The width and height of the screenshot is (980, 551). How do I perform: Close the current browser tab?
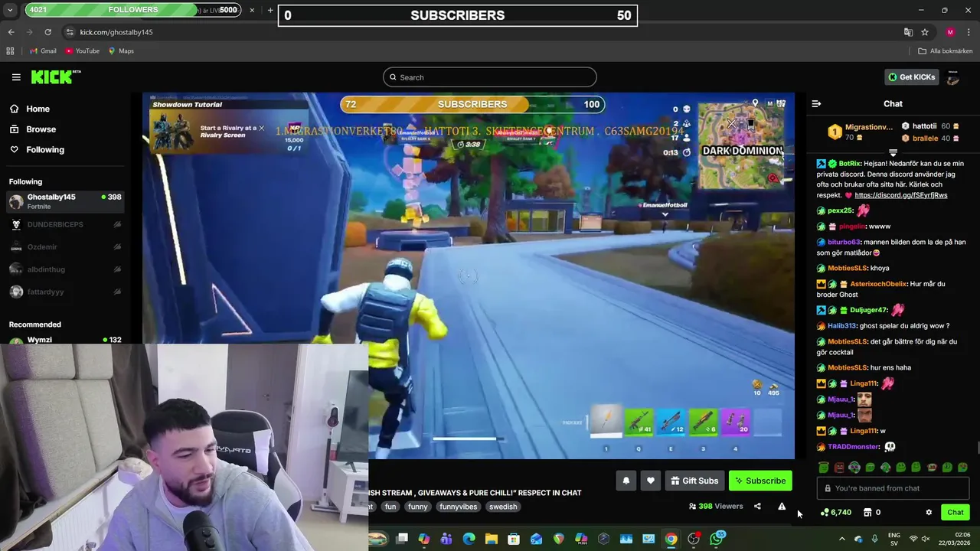click(252, 10)
